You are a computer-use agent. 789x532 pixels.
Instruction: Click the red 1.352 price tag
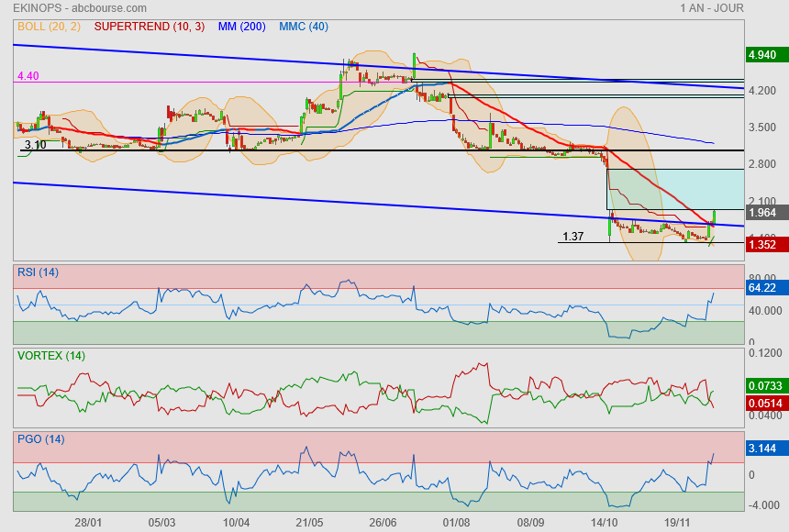(x=762, y=244)
